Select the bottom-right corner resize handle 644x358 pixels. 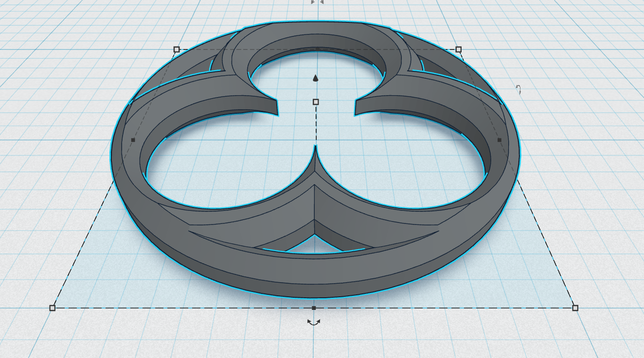tap(575, 308)
